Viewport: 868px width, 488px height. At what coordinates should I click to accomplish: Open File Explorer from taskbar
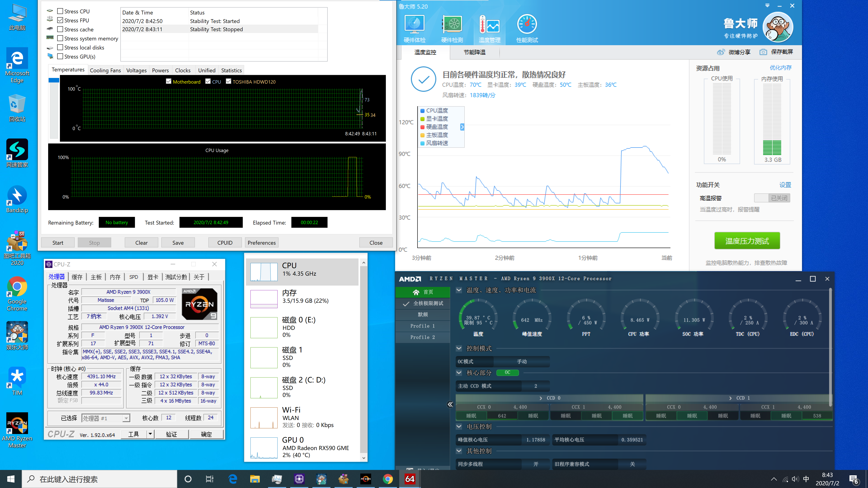pyautogui.click(x=255, y=479)
